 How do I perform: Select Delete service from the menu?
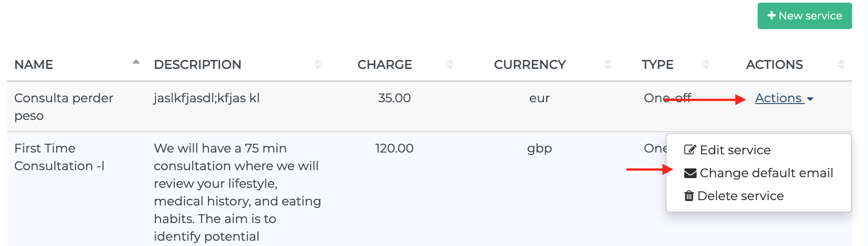[740, 196]
